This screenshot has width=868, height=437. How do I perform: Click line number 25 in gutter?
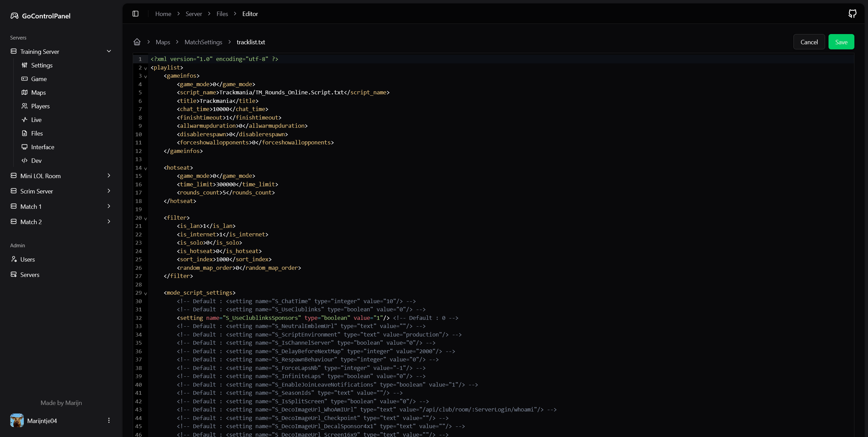coord(138,259)
